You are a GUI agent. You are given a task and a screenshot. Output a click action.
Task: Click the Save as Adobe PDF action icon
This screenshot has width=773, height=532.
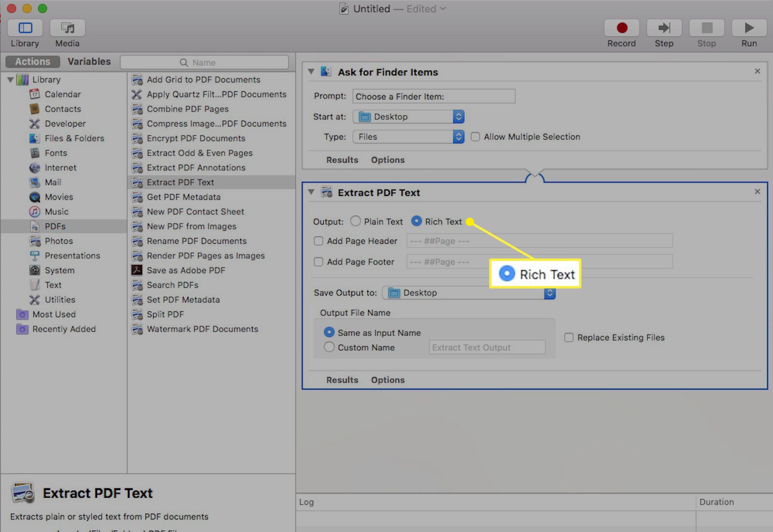point(137,270)
